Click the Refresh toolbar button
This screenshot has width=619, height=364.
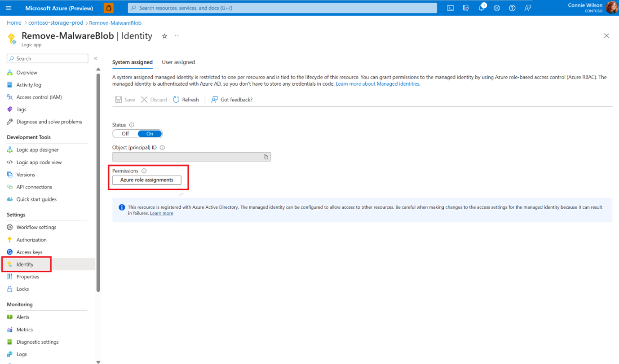coord(186,100)
